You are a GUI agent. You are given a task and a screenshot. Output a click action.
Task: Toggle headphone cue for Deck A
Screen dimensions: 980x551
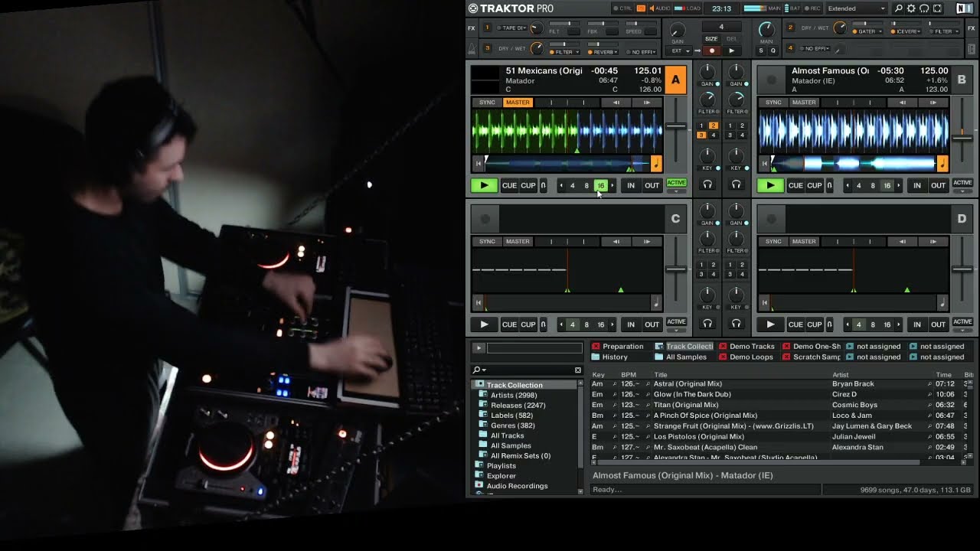tap(707, 184)
